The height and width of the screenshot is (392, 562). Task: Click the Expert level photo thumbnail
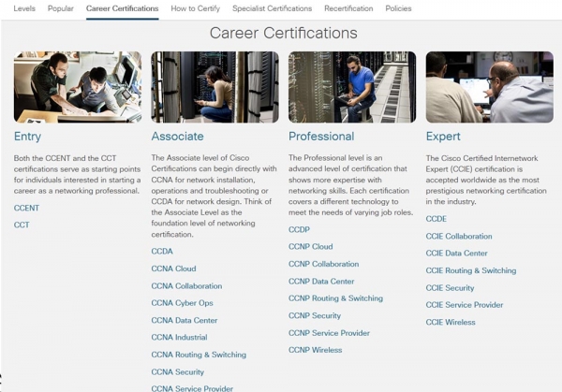pos(488,87)
